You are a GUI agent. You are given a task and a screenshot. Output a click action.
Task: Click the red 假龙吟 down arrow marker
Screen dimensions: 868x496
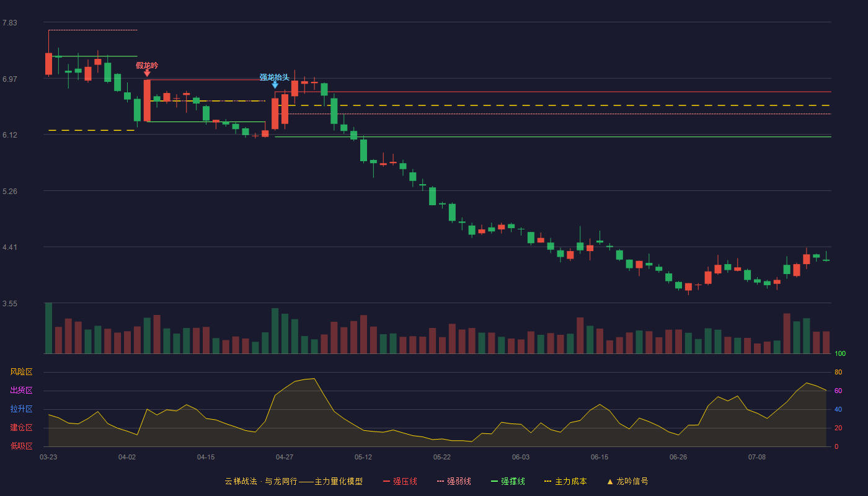147,73
